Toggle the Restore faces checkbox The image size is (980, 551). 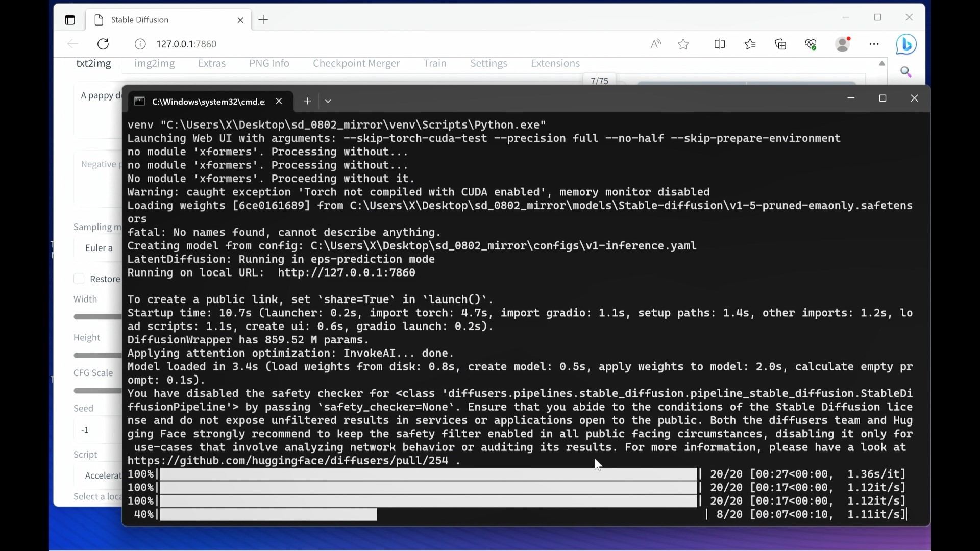[x=79, y=279]
